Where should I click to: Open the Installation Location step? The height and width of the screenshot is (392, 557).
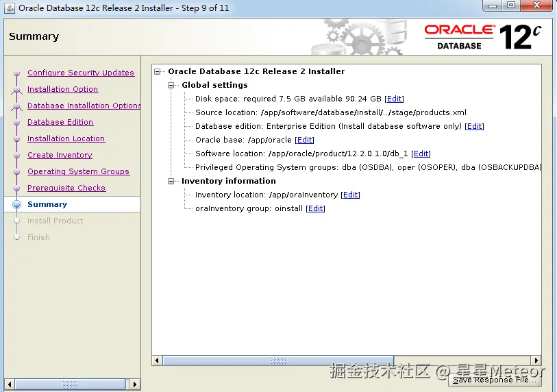click(66, 138)
